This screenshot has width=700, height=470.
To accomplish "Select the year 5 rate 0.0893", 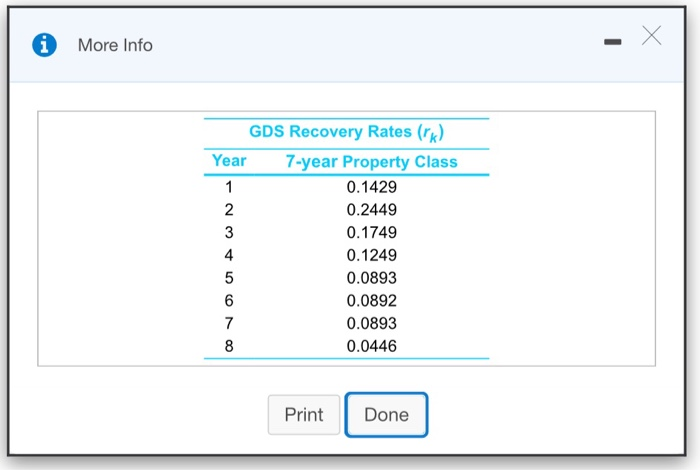I will tap(371, 278).
